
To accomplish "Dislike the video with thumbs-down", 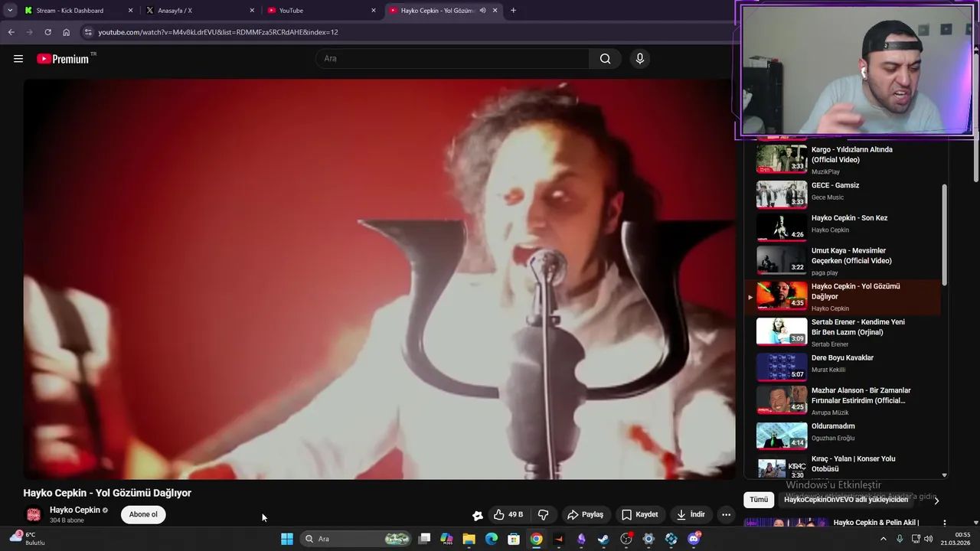I will point(543,514).
